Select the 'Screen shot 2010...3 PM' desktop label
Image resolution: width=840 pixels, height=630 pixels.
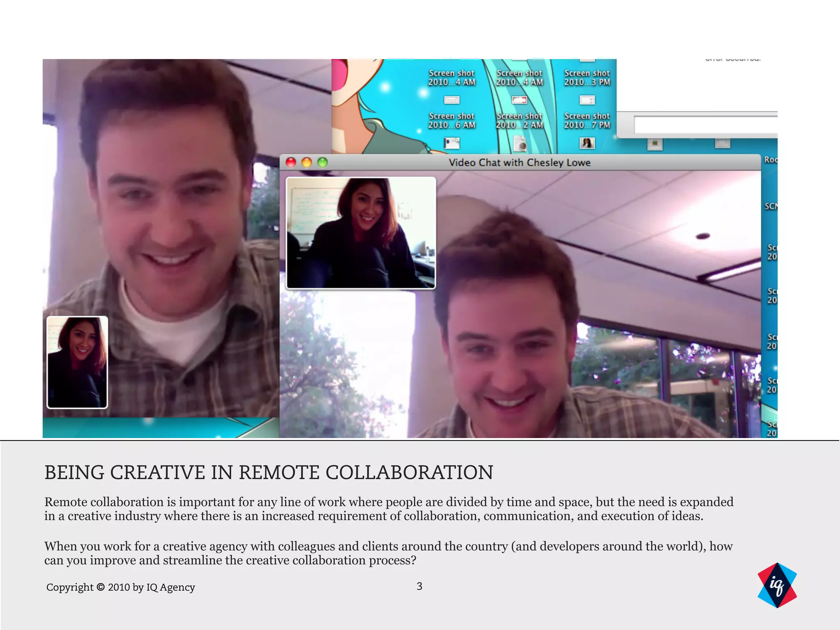(587, 78)
